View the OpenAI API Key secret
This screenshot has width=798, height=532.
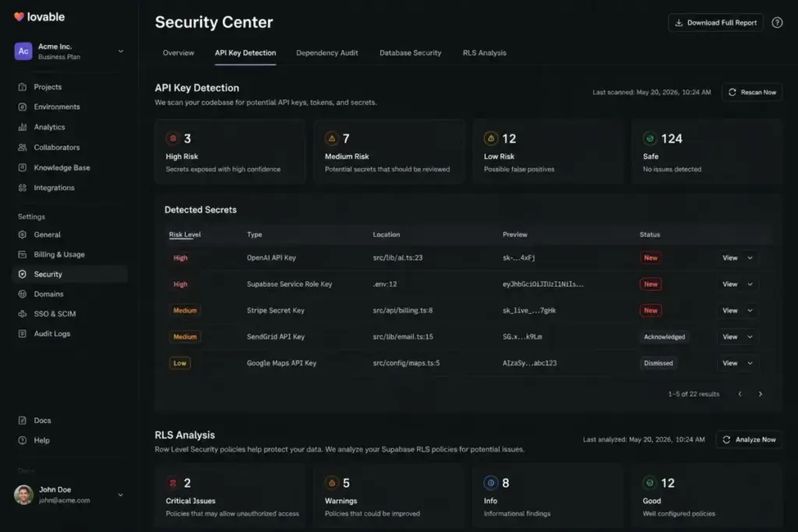point(729,258)
